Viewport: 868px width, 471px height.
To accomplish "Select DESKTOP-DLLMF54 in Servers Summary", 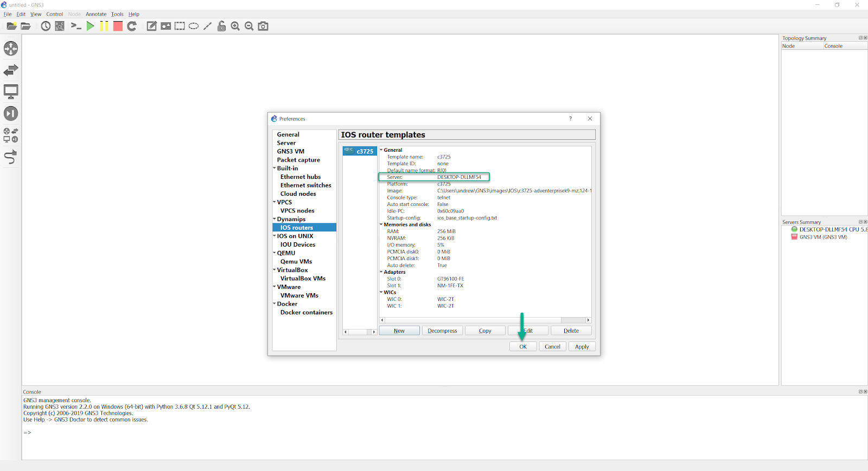I will point(829,229).
